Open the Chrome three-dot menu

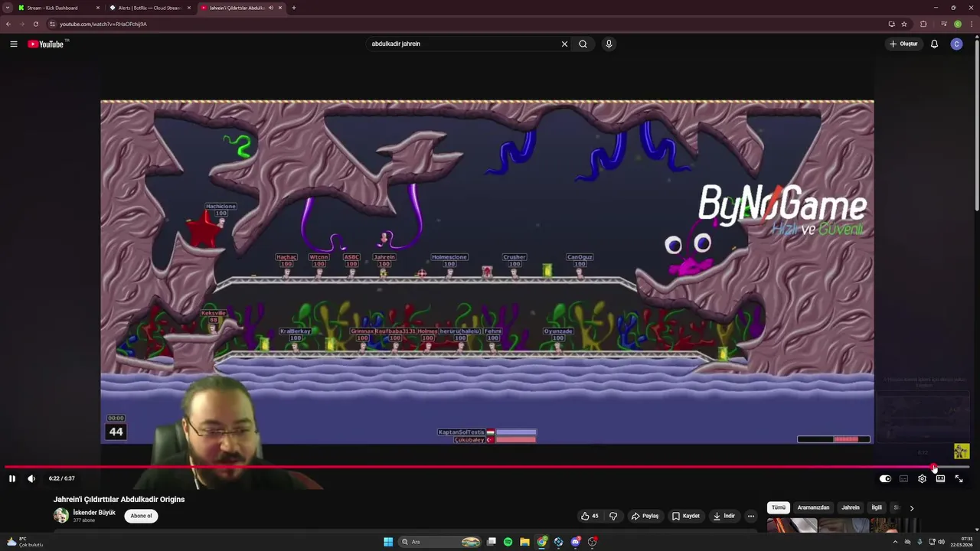pyautogui.click(x=971, y=24)
